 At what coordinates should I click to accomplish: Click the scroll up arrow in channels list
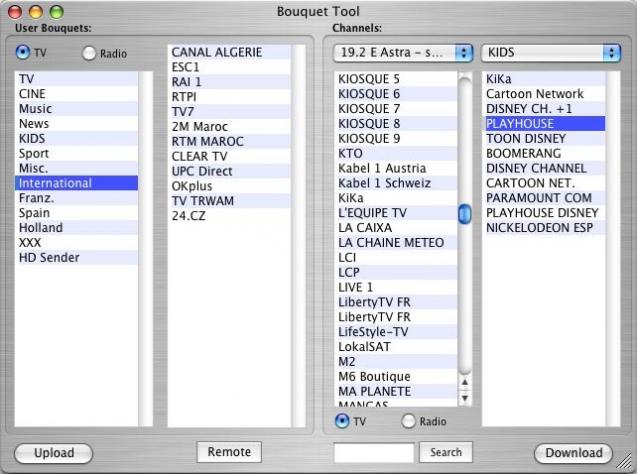coord(465,382)
